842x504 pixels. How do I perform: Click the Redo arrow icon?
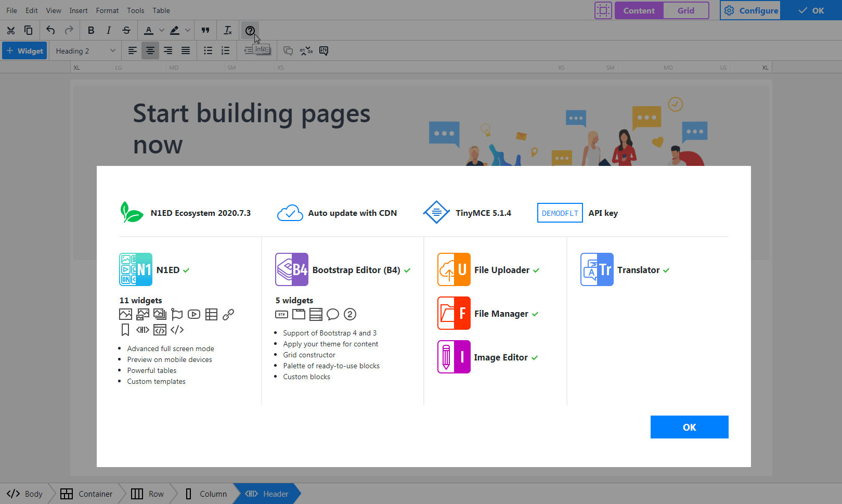click(x=69, y=30)
